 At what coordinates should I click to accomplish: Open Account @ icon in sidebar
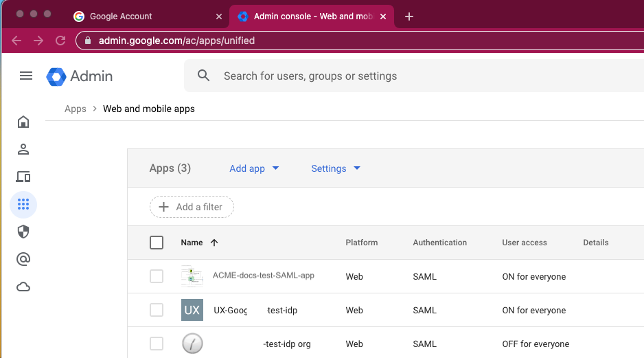pos(23,259)
